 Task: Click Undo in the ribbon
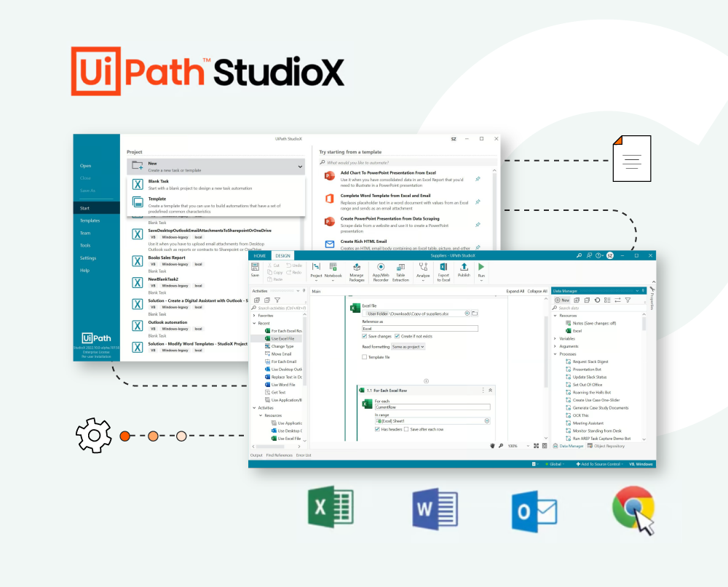click(294, 265)
